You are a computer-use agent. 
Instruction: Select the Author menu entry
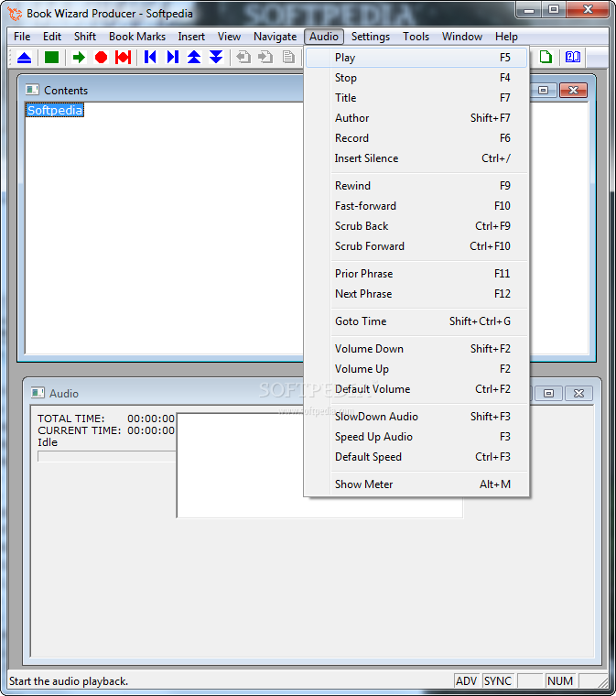click(x=416, y=118)
